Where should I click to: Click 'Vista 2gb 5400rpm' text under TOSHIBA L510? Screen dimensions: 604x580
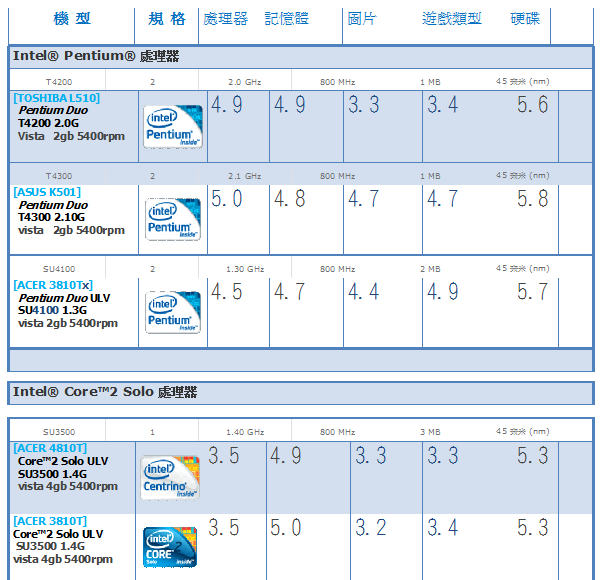pos(71,136)
